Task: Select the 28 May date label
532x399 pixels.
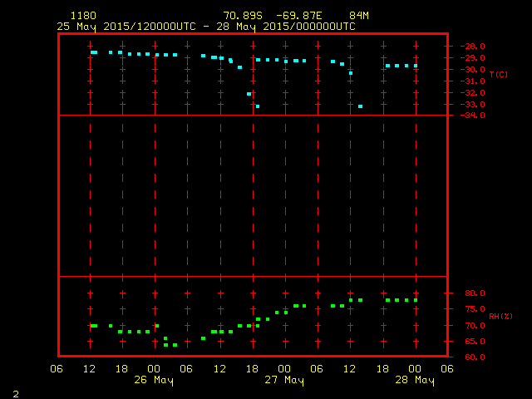Action: pyautogui.click(x=415, y=381)
